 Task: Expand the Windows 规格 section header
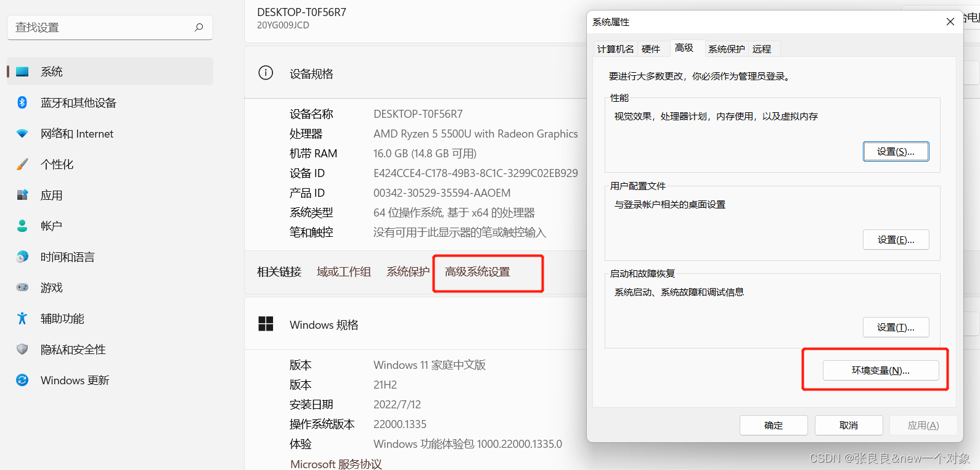(415, 324)
